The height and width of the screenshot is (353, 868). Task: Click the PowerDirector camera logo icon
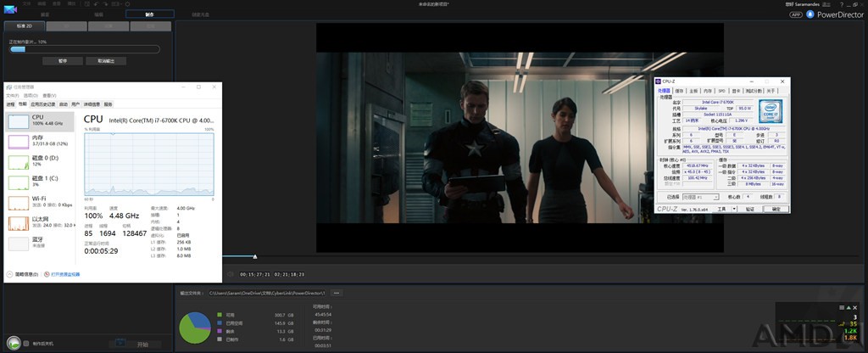coord(10,9)
